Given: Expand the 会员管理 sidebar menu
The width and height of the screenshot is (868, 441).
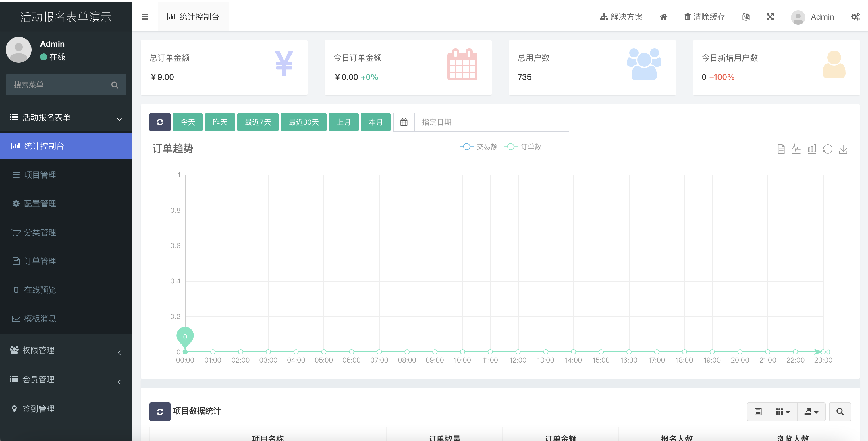Looking at the screenshot, I should [x=66, y=380].
